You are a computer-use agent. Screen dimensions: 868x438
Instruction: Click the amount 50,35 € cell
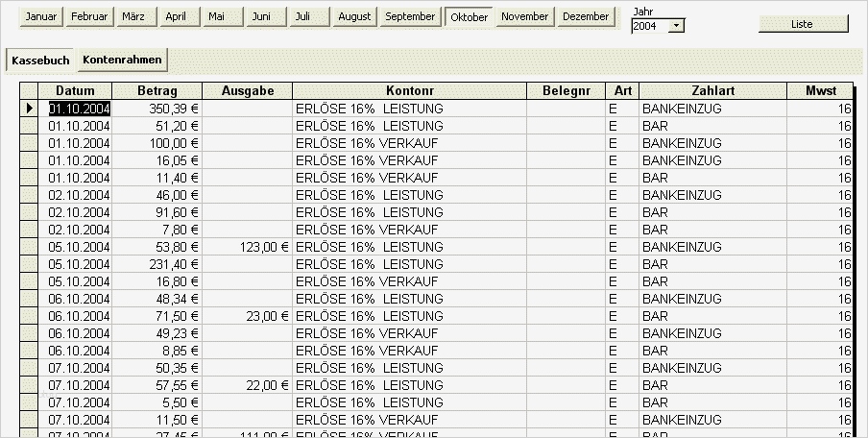157,368
